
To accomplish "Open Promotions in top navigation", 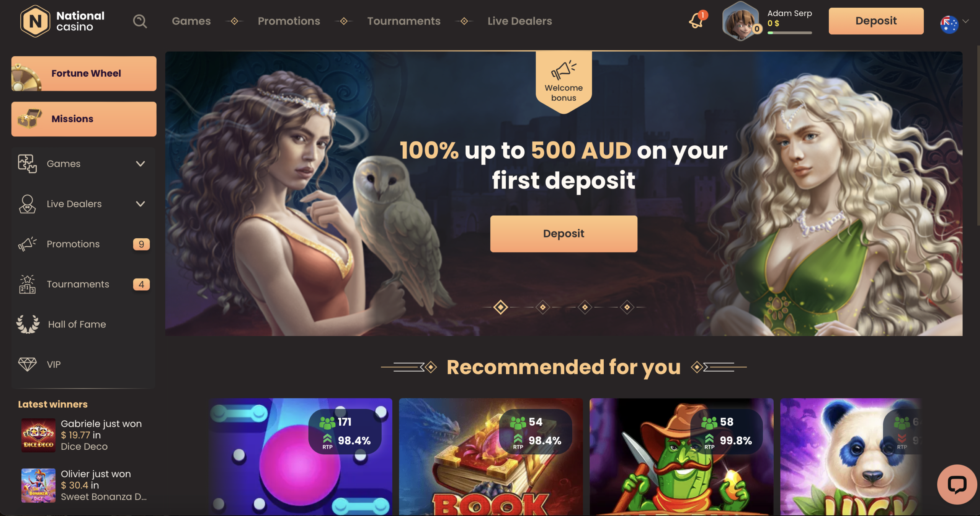I will pyautogui.click(x=289, y=21).
